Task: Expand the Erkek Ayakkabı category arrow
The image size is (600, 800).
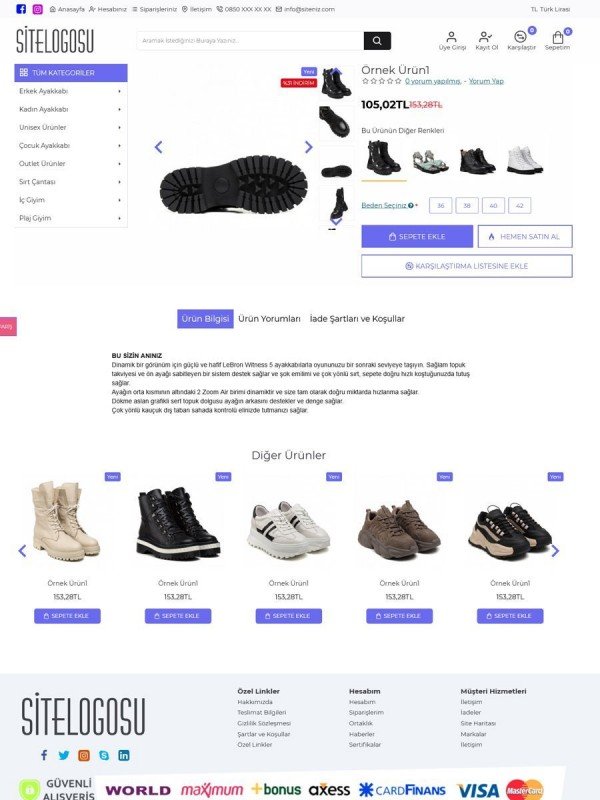Action: [x=119, y=91]
